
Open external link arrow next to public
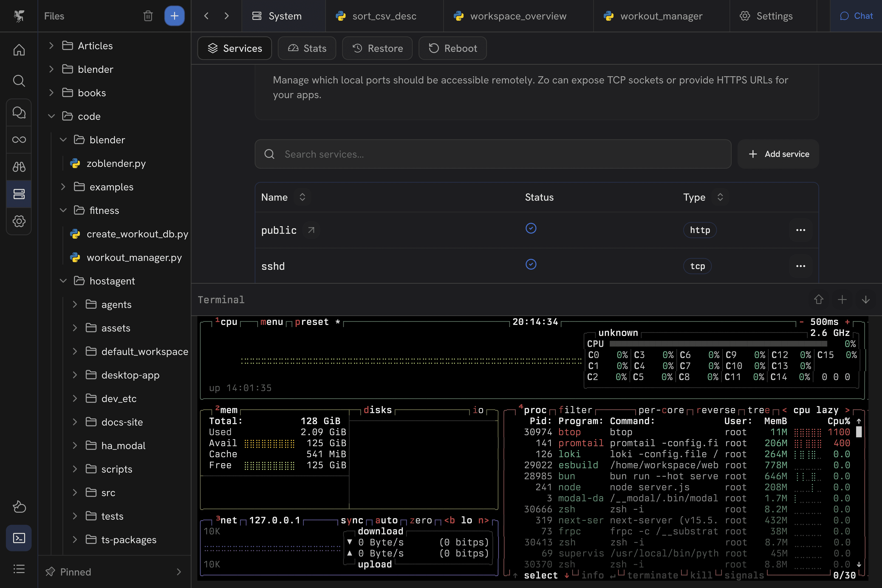point(311,230)
